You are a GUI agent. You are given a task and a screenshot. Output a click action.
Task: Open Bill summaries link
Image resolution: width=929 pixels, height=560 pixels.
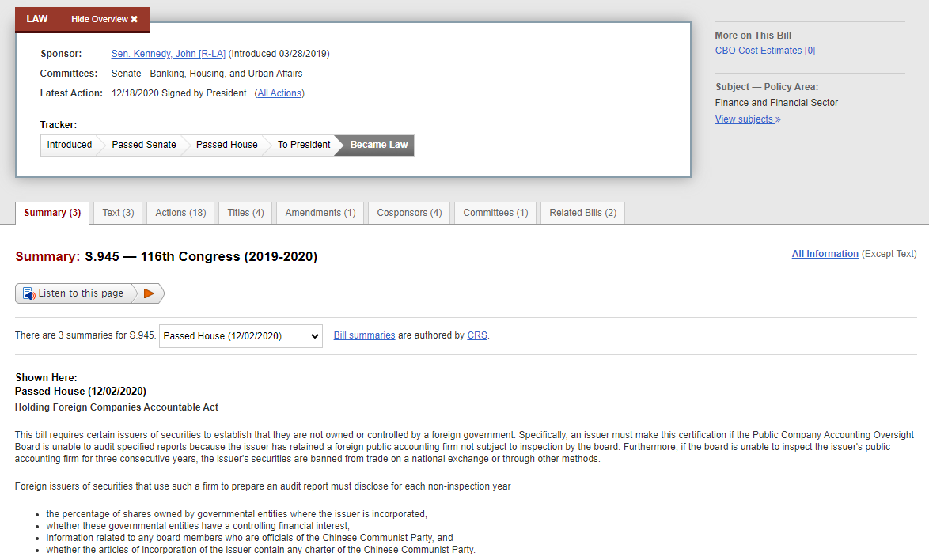(x=364, y=335)
